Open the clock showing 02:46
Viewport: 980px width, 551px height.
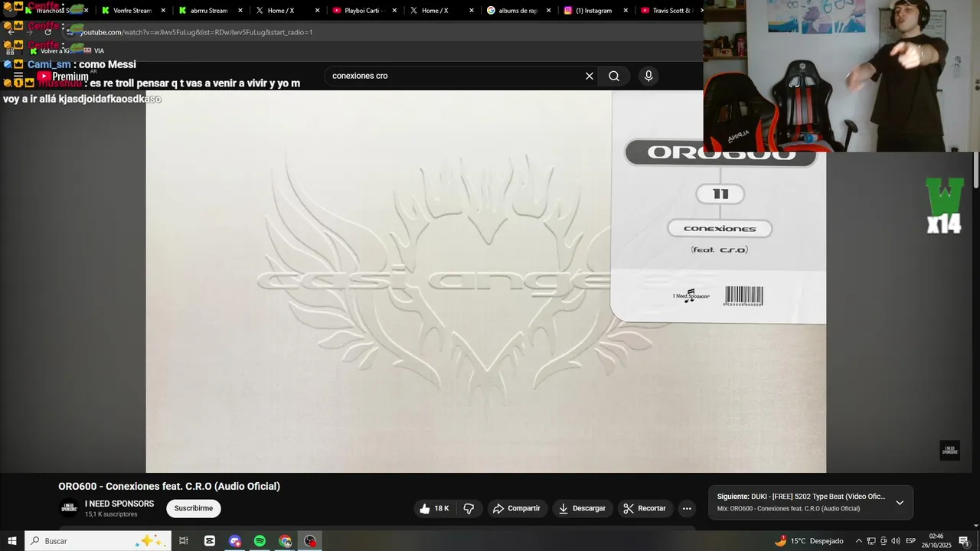[x=936, y=541]
